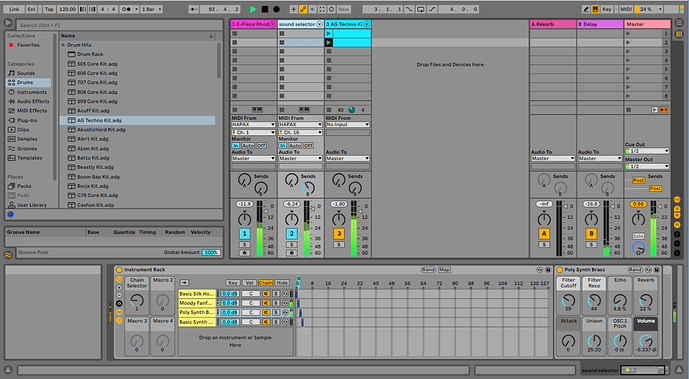
Task: Click the Hot-Swap icon on Instrument Rack
Action: click(x=540, y=270)
